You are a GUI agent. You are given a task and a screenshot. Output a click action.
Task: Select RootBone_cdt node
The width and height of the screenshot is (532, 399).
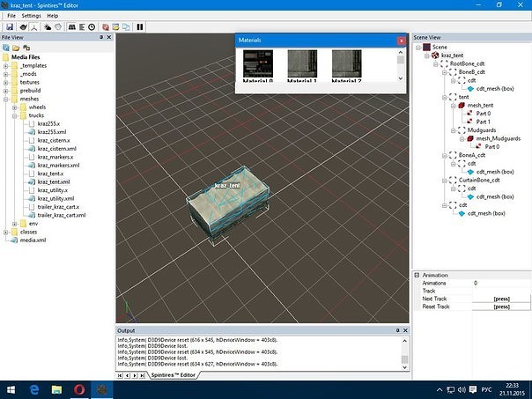[467, 63]
